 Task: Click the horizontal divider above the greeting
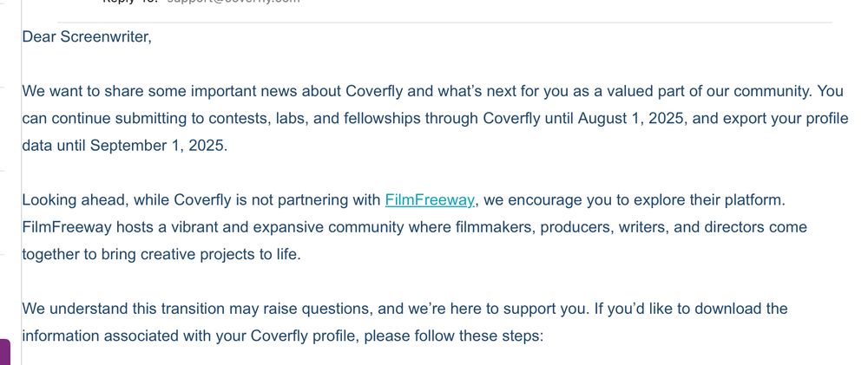(x=444, y=23)
